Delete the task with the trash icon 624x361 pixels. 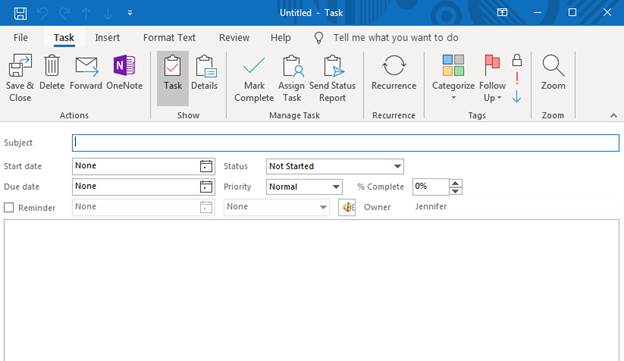tap(52, 66)
